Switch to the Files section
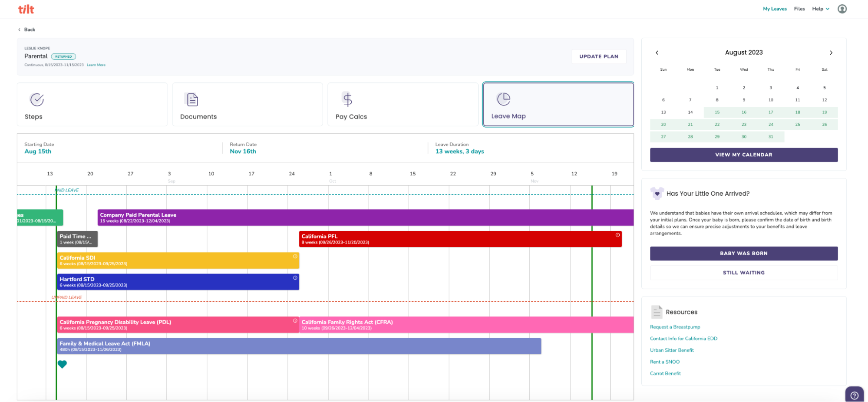The height and width of the screenshot is (402, 868). (x=799, y=9)
